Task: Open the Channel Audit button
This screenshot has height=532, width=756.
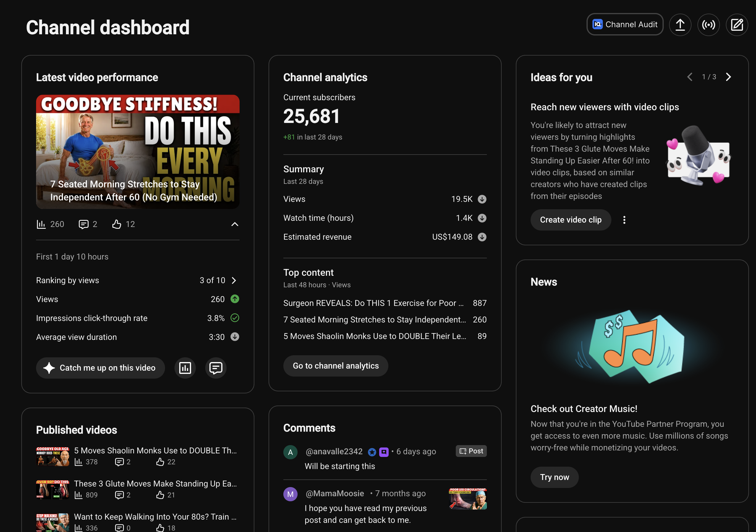Action: point(625,24)
